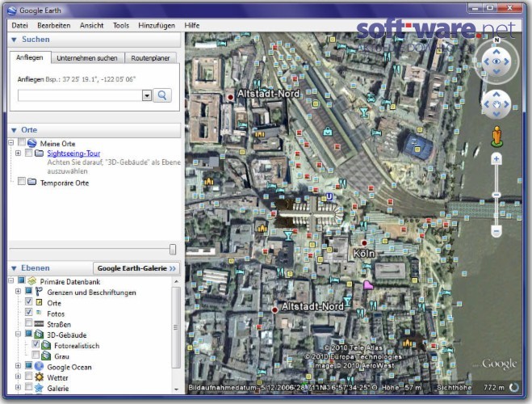The height and width of the screenshot is (404, 532).
Task: Enable the Straßen layer checkbox
Action: point(29,322)
